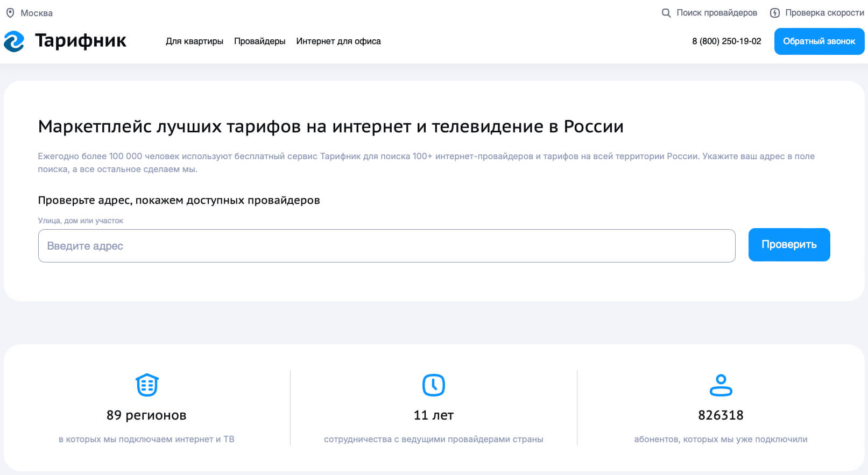Select Интернет для офиса in the navigation

point(338,41)
